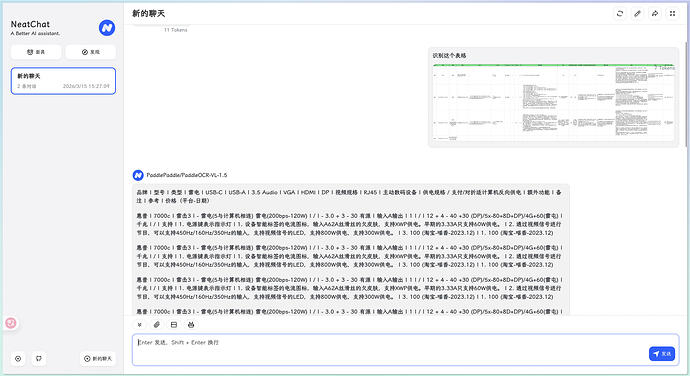Open the uploaded table image thumbnail

pos(553,102)
